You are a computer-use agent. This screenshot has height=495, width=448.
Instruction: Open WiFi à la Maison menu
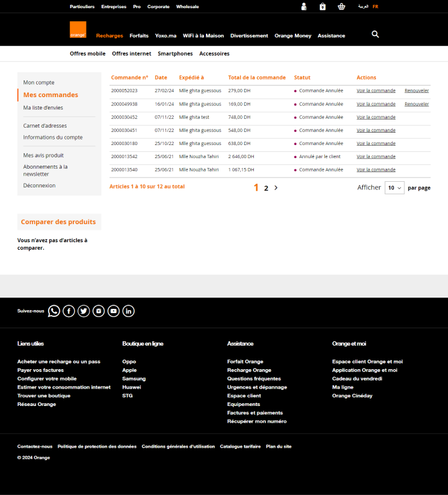(203, 35)
